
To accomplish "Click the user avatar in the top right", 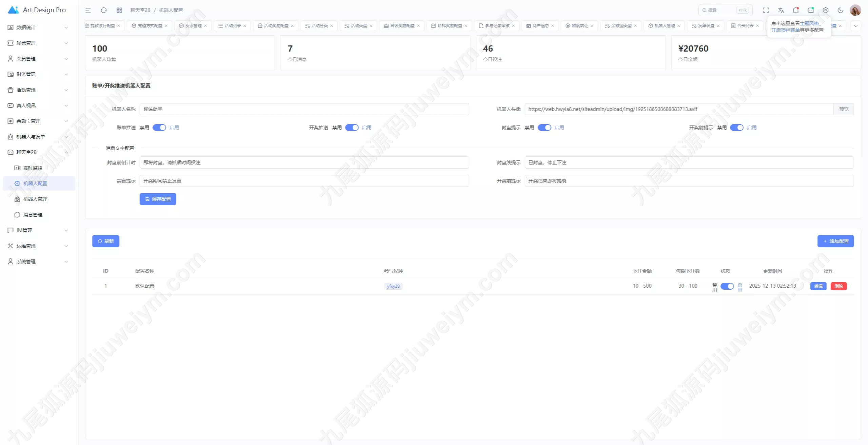I will 855,10.
